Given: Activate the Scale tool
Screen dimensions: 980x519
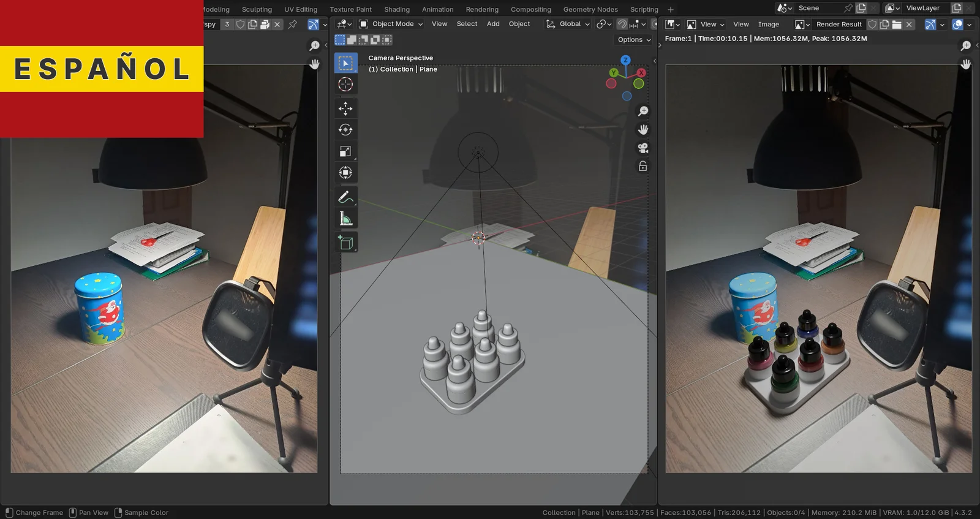Looking at the screenshot, I should (345, 151).
